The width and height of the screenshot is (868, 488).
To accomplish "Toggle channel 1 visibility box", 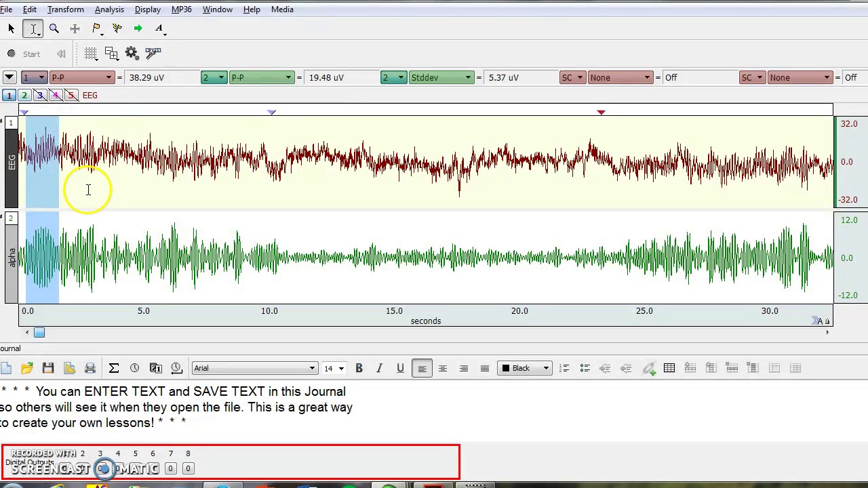I will (9, 96).
